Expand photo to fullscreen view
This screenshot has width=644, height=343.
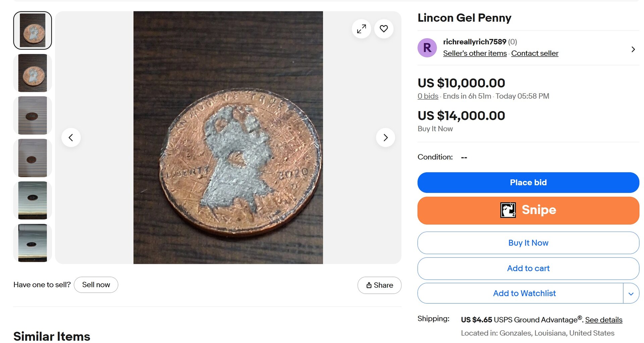361,29
